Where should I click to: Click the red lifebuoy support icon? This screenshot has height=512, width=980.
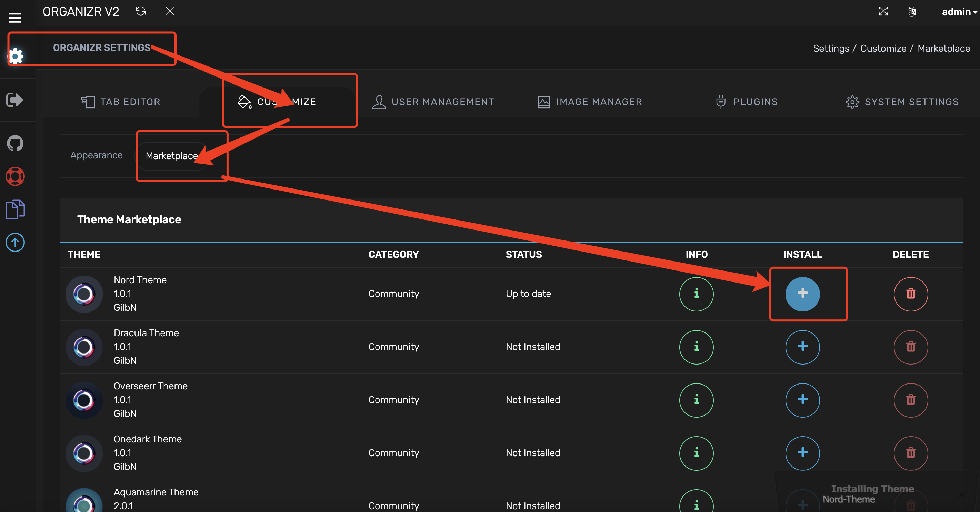(15, 177)
